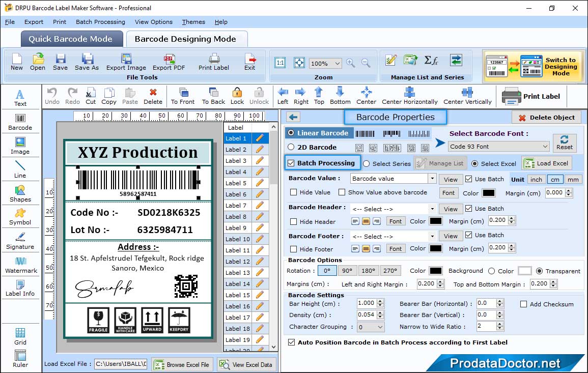588x373 pixels.
Task: Select the Linear Barcode radio button
Action: (291, 133)
